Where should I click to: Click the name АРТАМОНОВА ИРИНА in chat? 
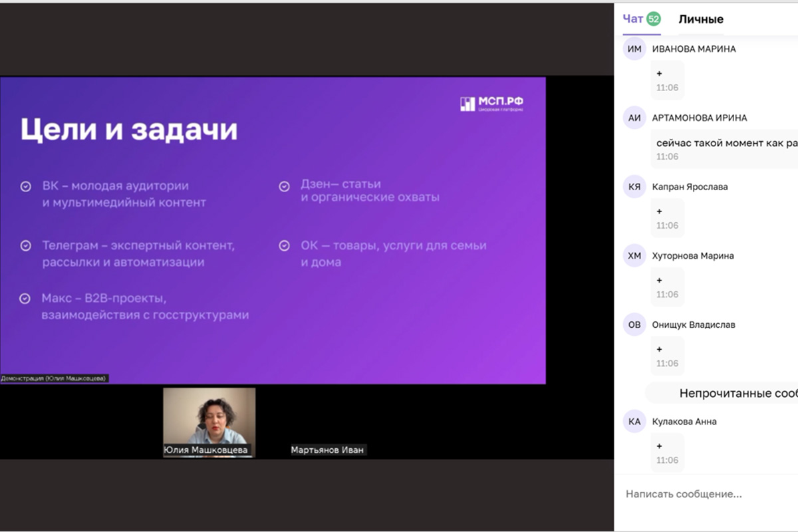point(700,118)
